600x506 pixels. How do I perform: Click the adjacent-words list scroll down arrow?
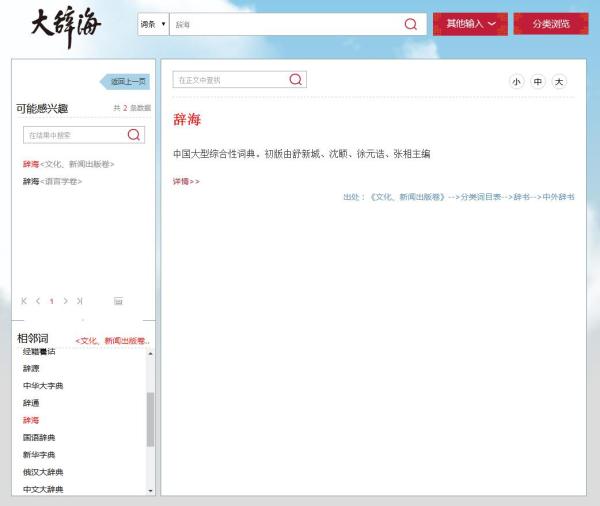150,491
